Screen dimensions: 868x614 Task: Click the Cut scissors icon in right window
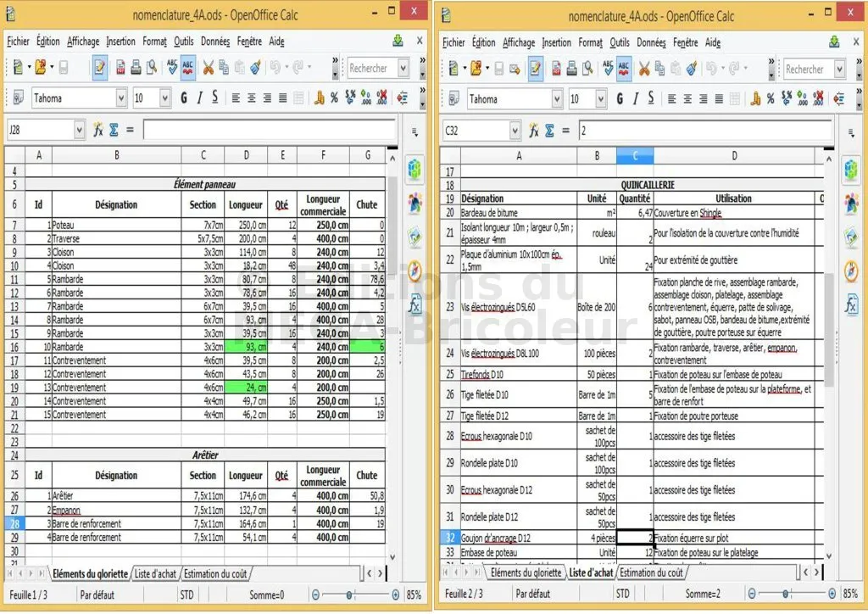[x=644, y=69]
